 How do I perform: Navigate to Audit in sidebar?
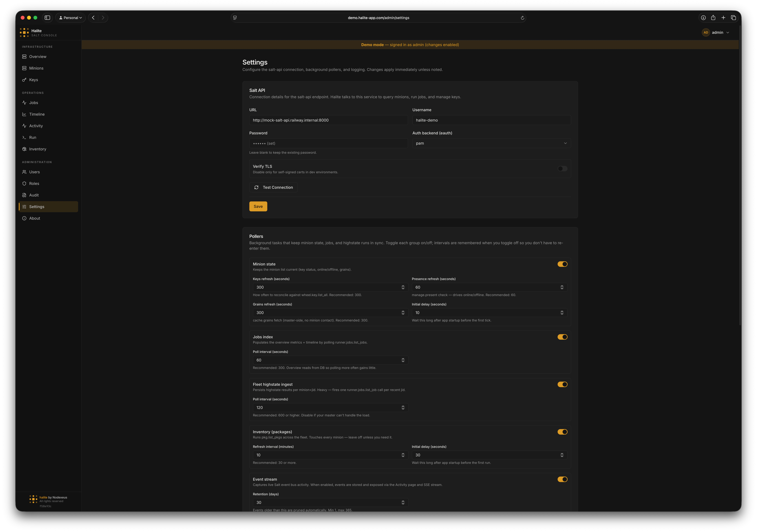[48, 195]
